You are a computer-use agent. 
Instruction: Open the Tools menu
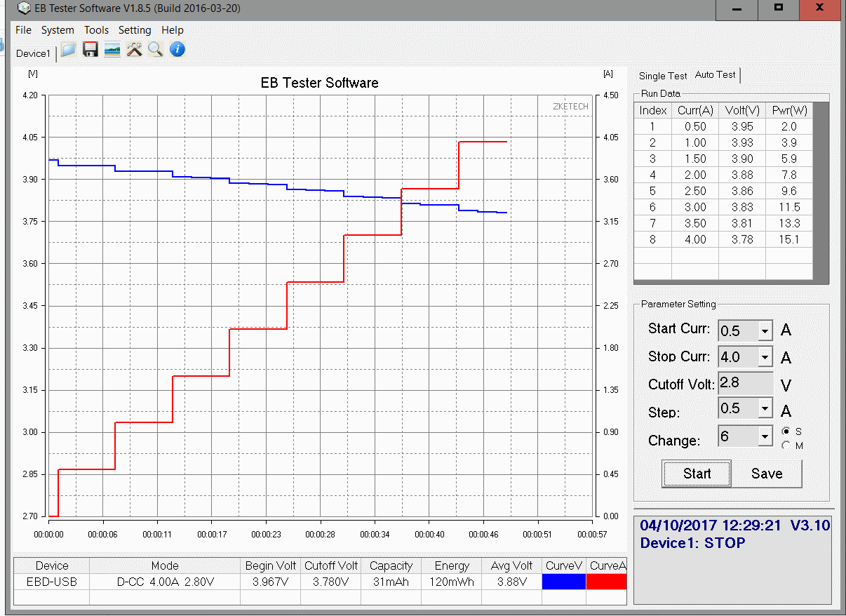pyautogui.click(x=96, y=30)
